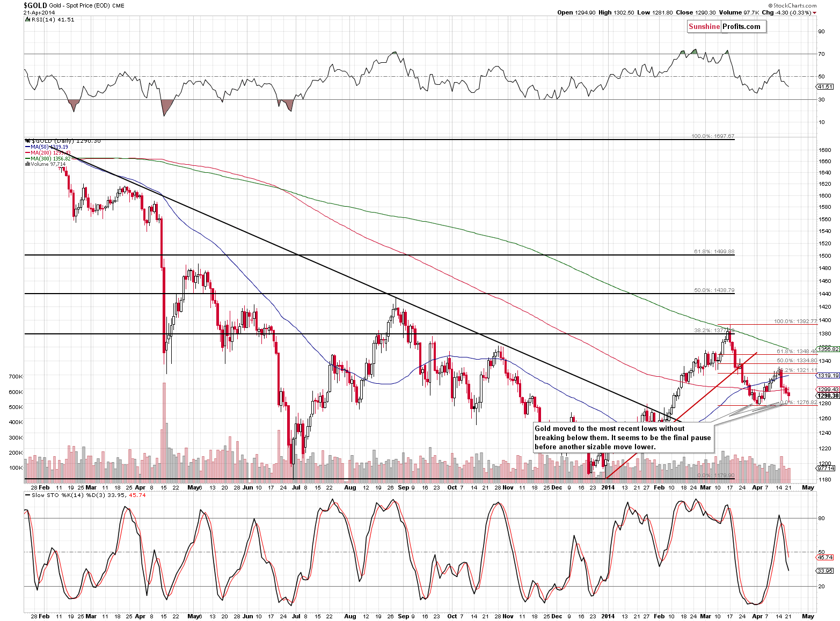Viewport: 840px width, 621px height.
Task: Click the 80 level on stochastic axis
Action: 822,518
